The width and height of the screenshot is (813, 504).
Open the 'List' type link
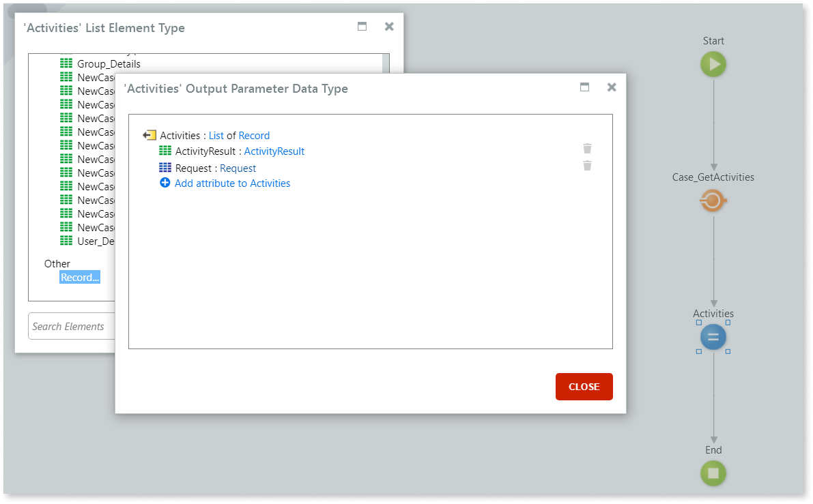point(216,136)
